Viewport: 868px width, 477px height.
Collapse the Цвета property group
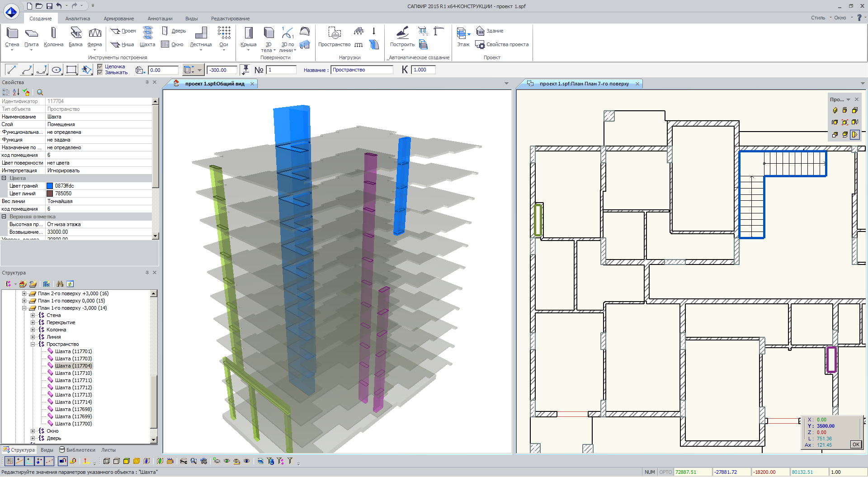tap(4, 178)
